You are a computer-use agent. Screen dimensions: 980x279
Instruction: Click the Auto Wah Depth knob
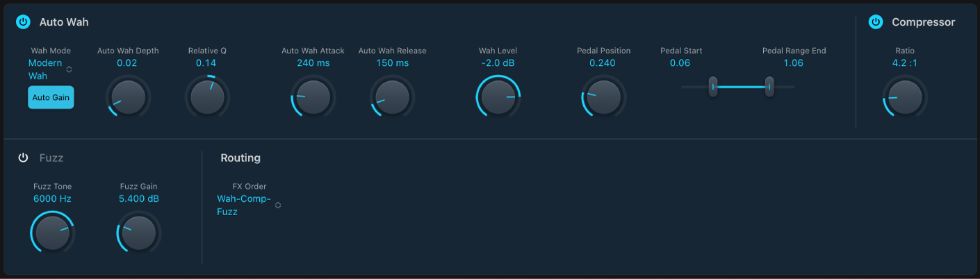[x=128, y=96]
